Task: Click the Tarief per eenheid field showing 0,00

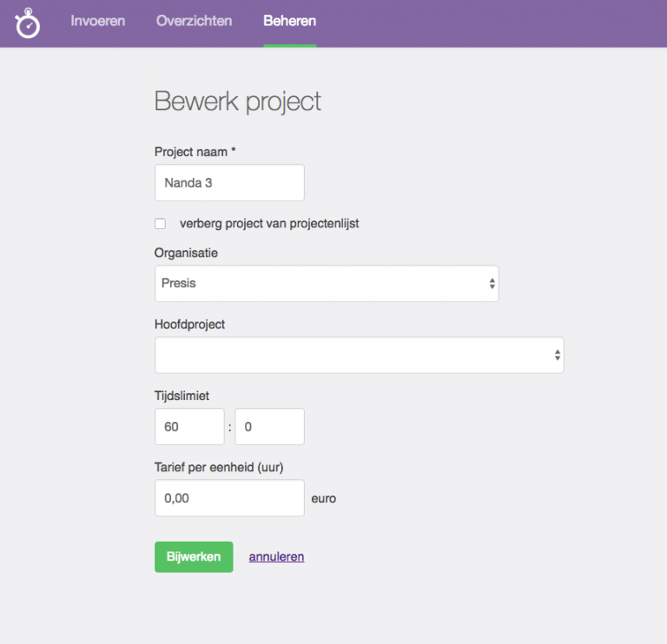Action: coord(229,498)
